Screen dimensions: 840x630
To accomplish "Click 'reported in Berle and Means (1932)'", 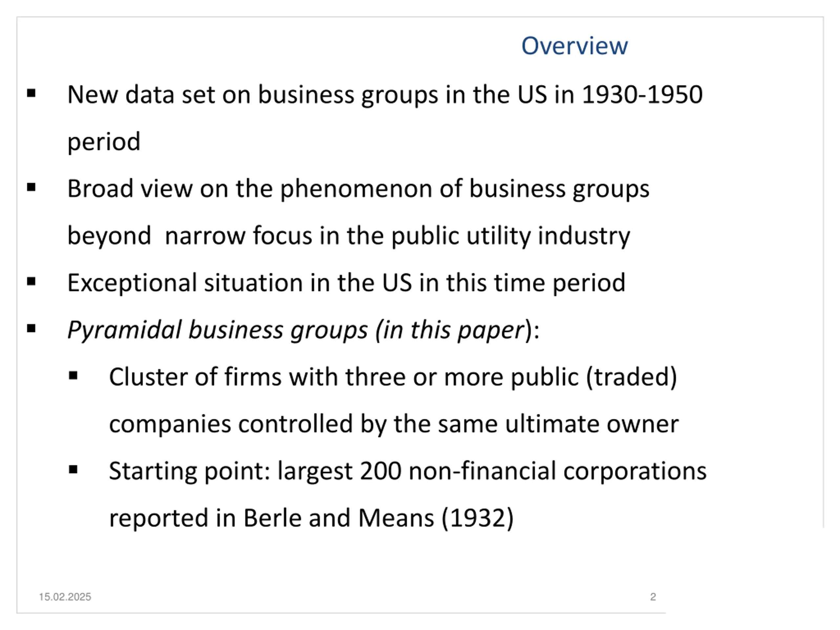I will [311, 518].
